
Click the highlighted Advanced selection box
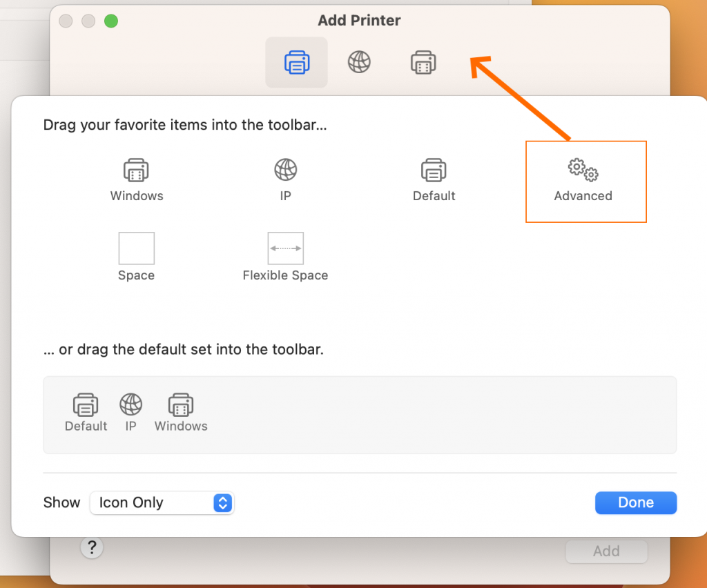(x=585, y=182)
